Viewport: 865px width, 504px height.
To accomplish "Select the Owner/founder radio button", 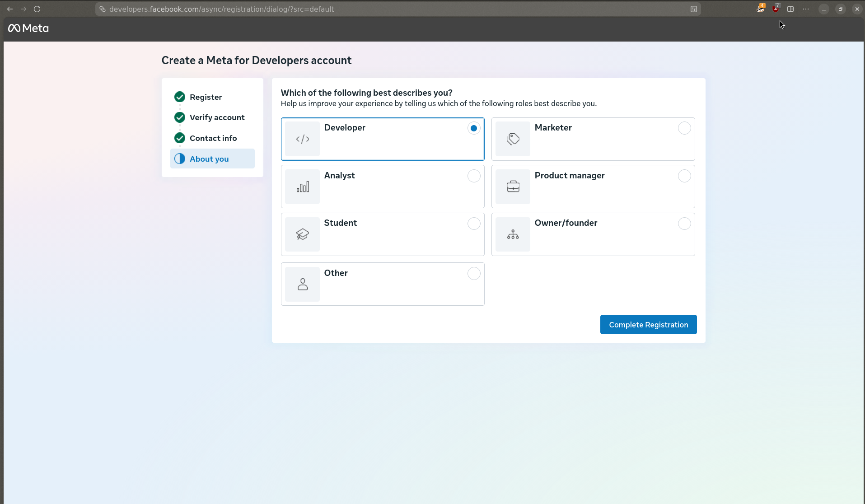I will [684, 224].
